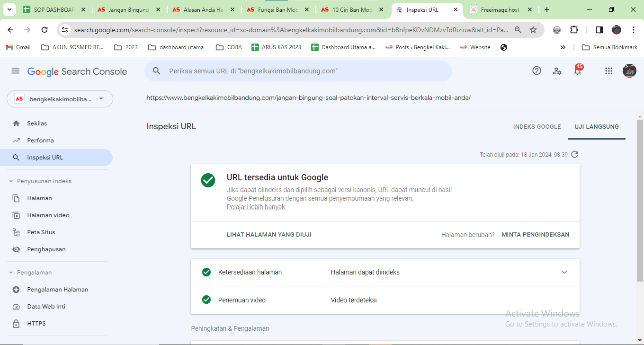Screen dimensions: 644x345
Task: Click the Chrome address bar URL
Action: pyautogui.click(x=291, y=30)
